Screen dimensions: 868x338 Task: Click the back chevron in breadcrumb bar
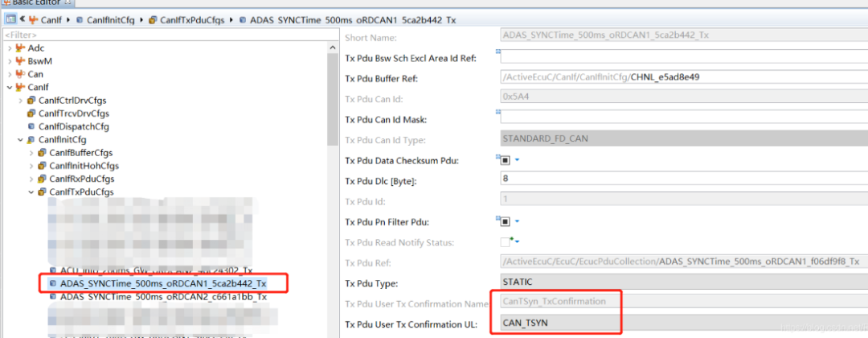pyautogui.click(x=23, y=20)
